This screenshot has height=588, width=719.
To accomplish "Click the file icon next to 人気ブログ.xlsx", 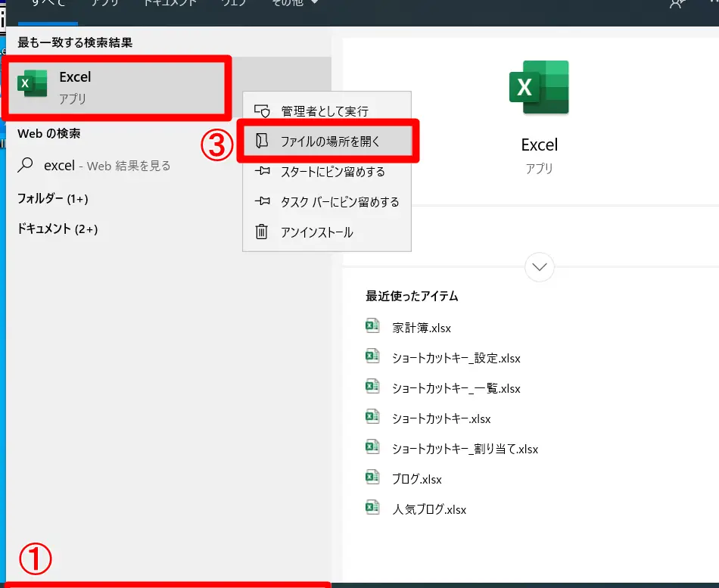I will click(372, 508).
